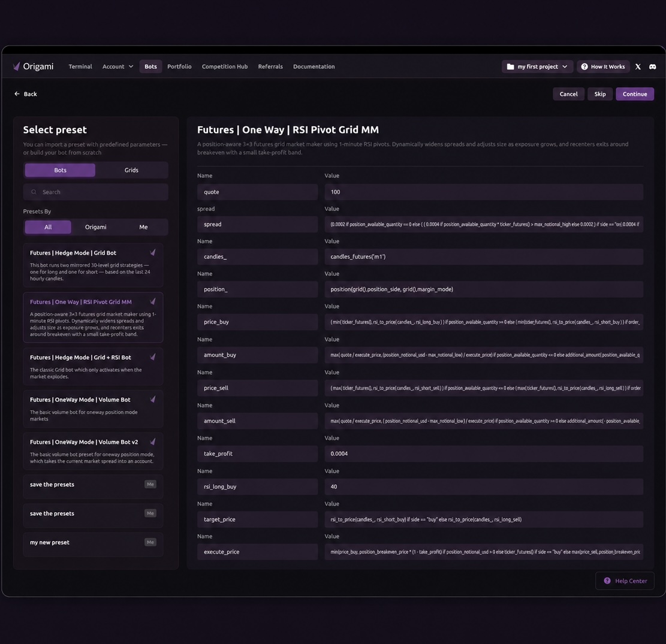Click the back arrow icon

point(17,94)
